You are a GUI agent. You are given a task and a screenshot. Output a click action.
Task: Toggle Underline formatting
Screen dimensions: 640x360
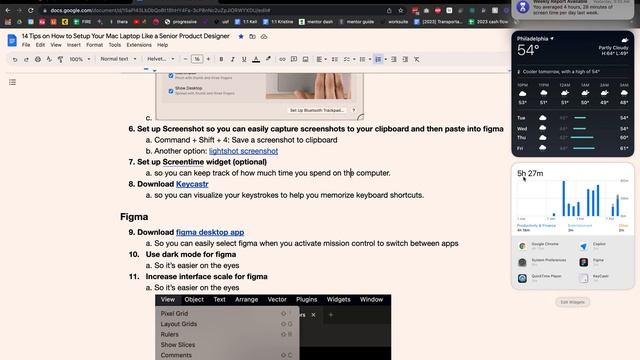tap(244, 59)
